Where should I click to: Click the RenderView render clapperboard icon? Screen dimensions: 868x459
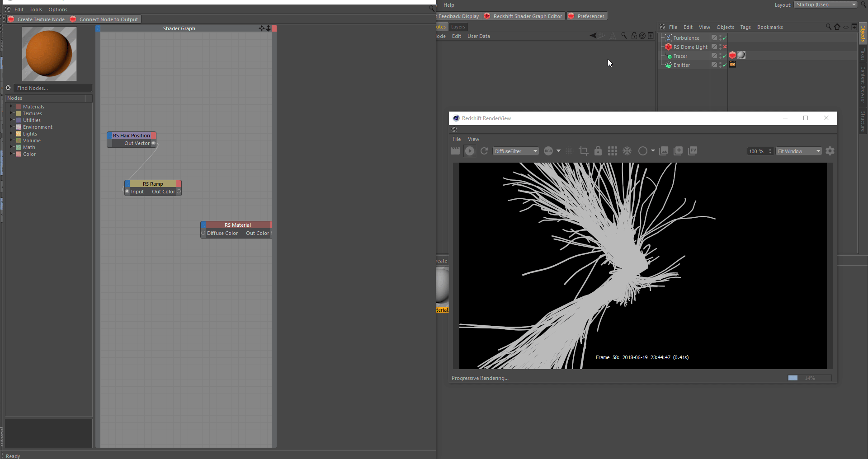click(x=455, y=151)
